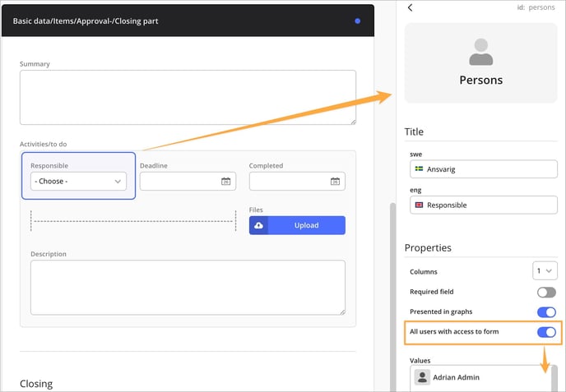Click the back chevron in the properties panel
The width and height of the screenshot is (566, 392).
click(410, 7)
